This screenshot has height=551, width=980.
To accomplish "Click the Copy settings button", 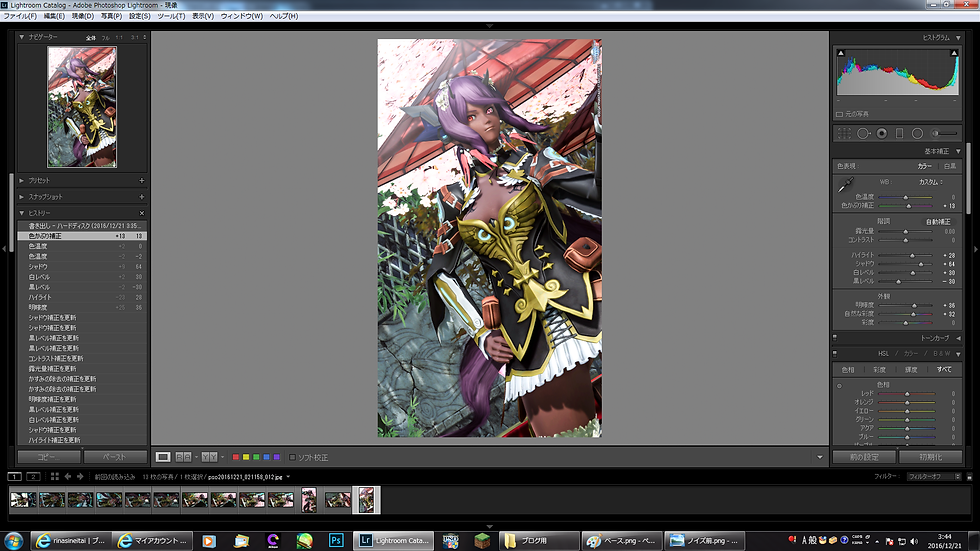I will [49, 457].
